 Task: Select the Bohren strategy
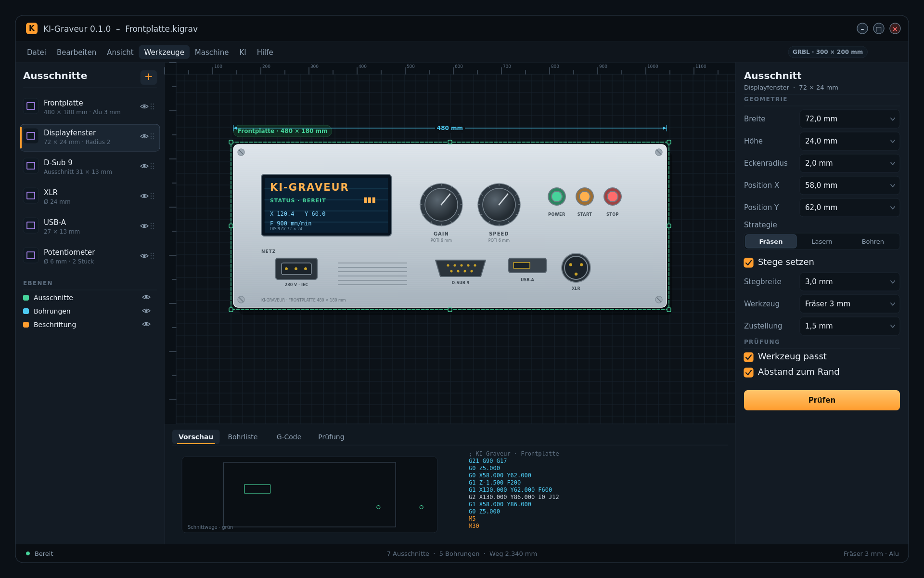click(873, 242)
